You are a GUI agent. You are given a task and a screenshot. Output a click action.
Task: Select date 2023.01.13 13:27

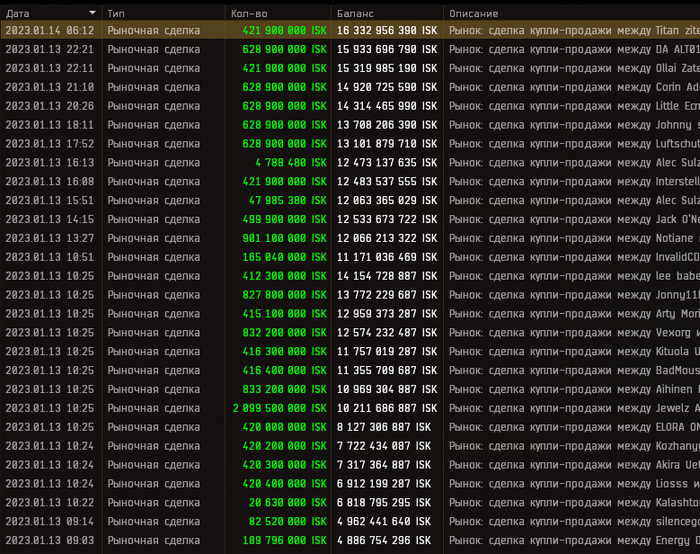[50, 238]
